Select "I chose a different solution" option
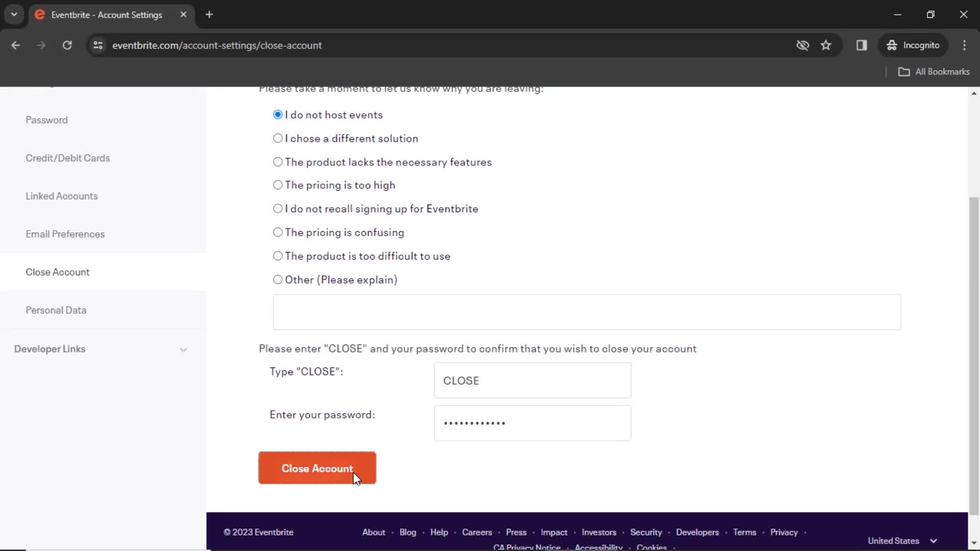 tap(278, 138)
